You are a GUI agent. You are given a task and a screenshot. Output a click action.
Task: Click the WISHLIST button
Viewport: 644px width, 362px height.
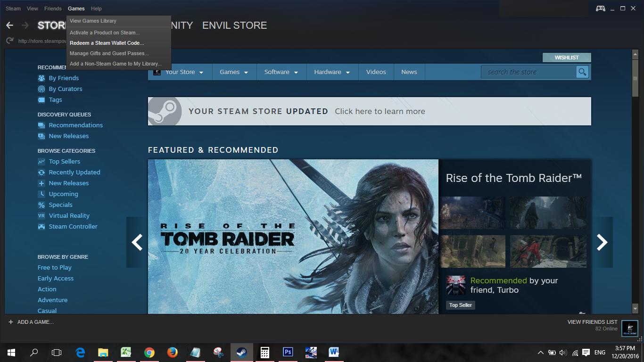[566, 58]
